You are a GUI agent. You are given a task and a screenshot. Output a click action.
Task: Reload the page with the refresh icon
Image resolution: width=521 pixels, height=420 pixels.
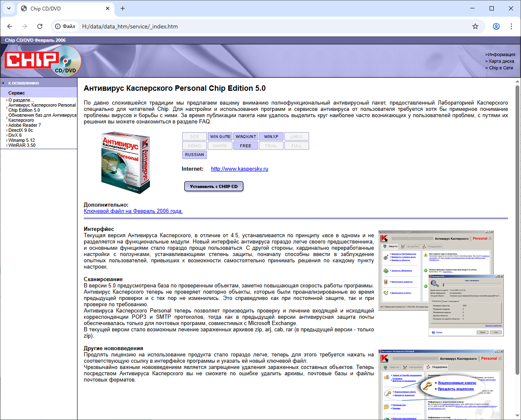(x=40, y=26)
